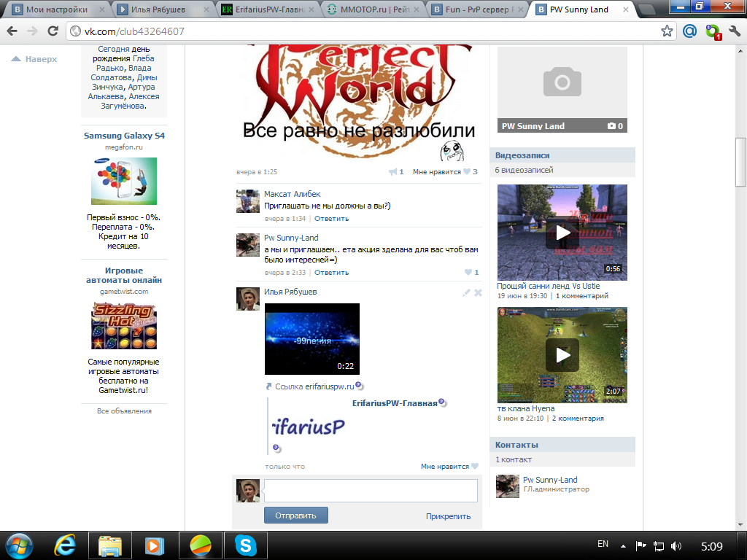Close the Мои настройки tab

point(102,9)
